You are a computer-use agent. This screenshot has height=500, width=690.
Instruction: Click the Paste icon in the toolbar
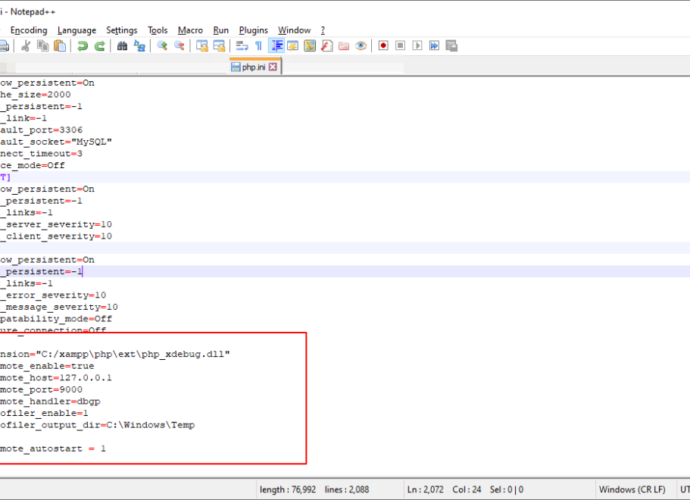(x=58, y=46)
